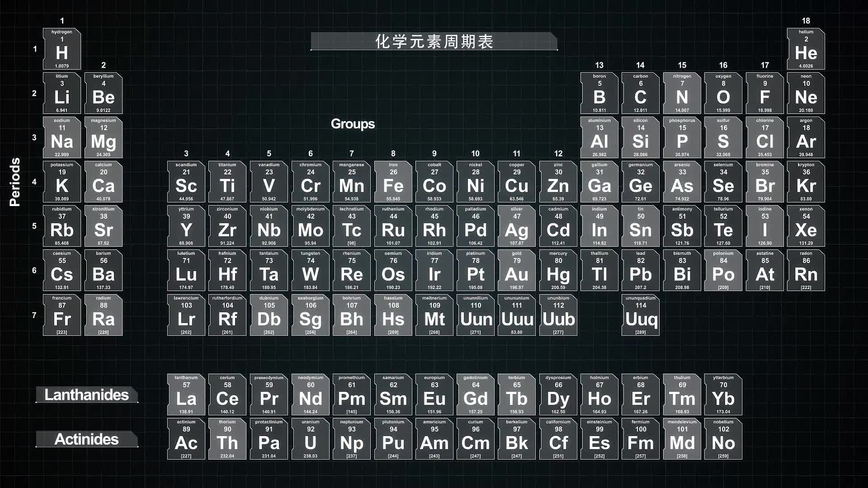Viewport: 868px width, 488px height.
Task: Click the Oxygen (O) element tile
Action: (723, 93)
